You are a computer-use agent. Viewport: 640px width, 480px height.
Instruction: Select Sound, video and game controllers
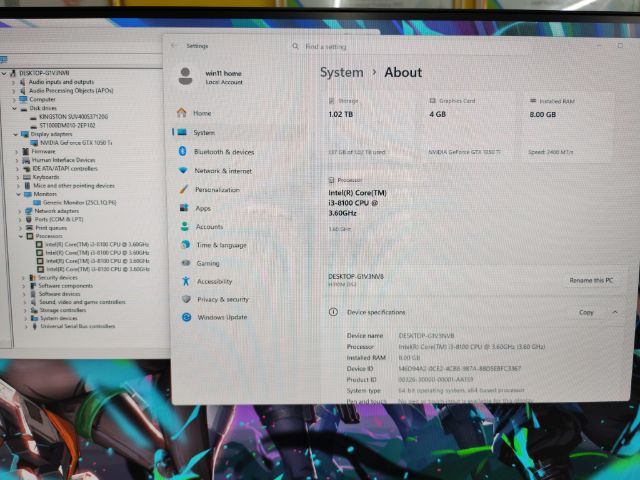pos(82,302)
